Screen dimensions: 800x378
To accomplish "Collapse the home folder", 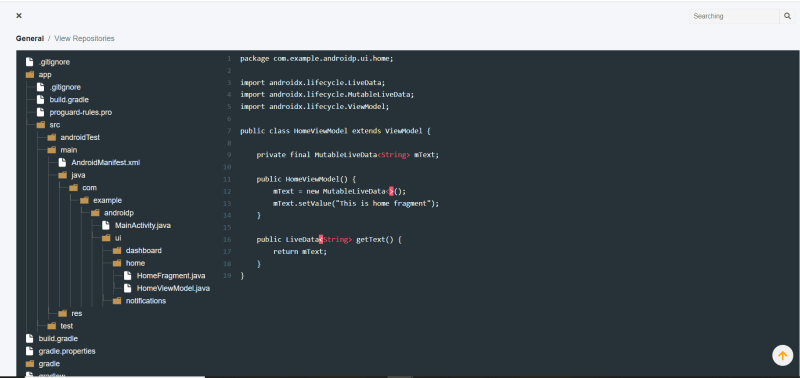I will (x=135, y=263).
